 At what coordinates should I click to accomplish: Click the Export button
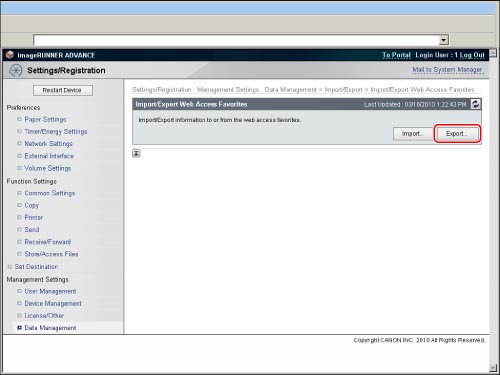[x=457, y=134]
